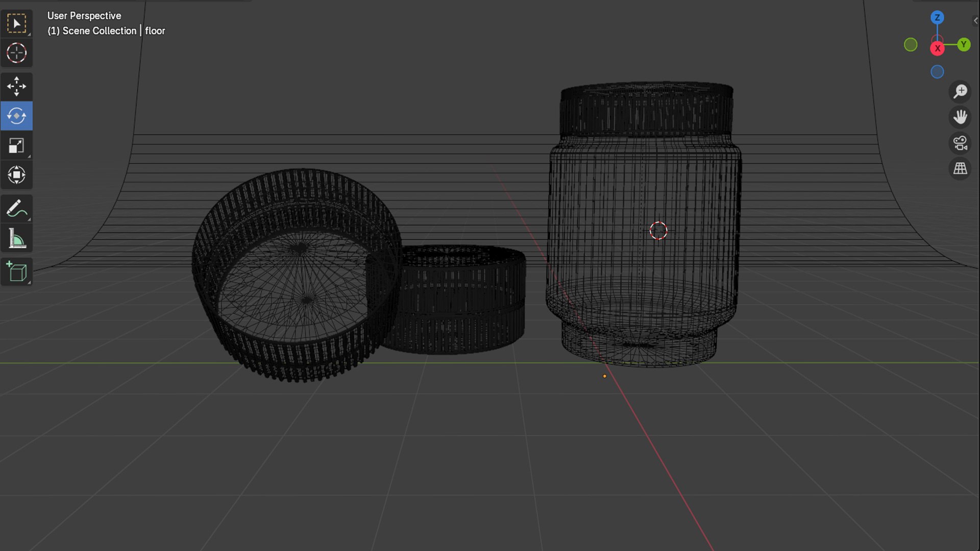
Task: Activate the 3D Cursor tool
Action: coord(16,53)
